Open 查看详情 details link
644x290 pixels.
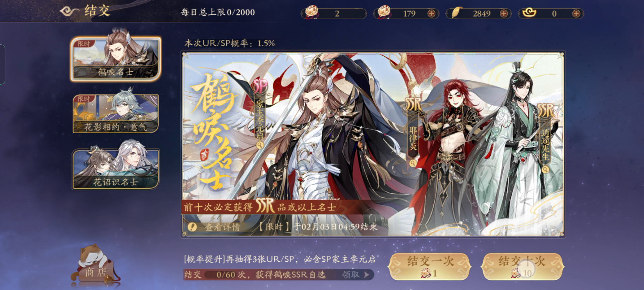[x=222, y=227]
